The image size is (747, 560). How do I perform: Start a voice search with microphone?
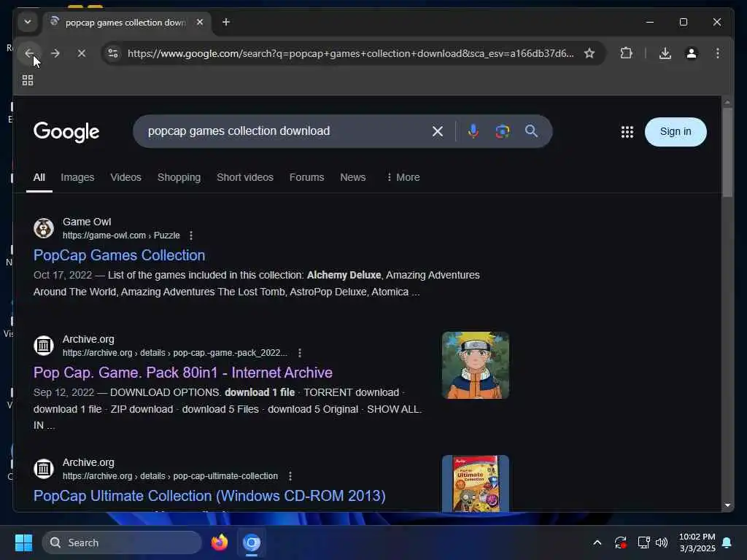[473, 131]
